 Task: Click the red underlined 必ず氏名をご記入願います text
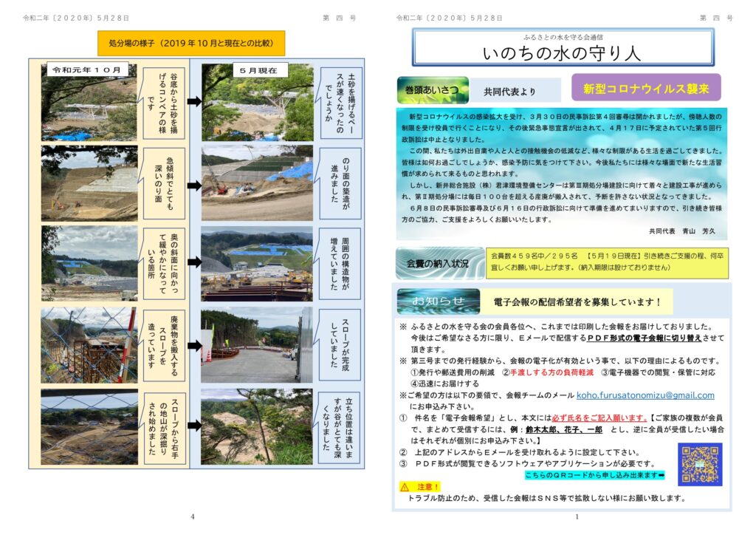[599, 418]
